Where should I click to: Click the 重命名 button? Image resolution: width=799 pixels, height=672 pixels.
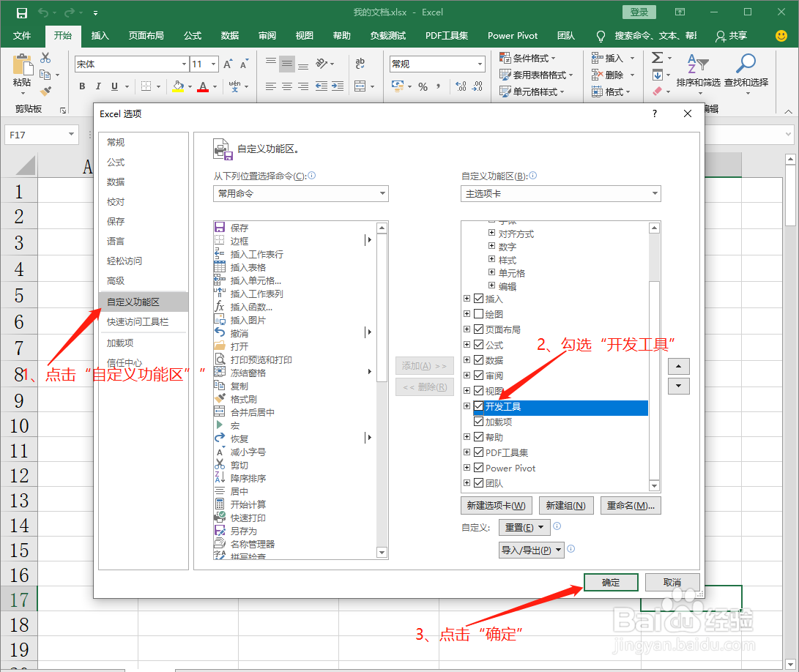click(631, 505)
